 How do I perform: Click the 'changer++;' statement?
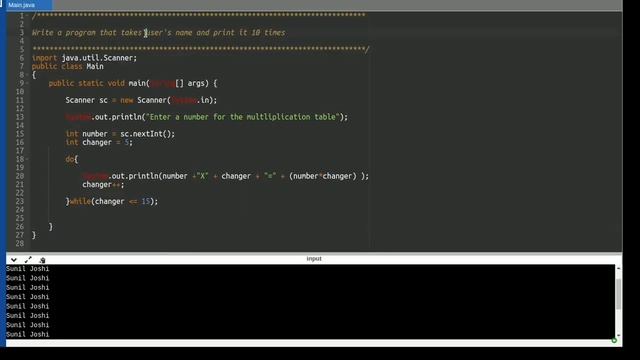103,184
